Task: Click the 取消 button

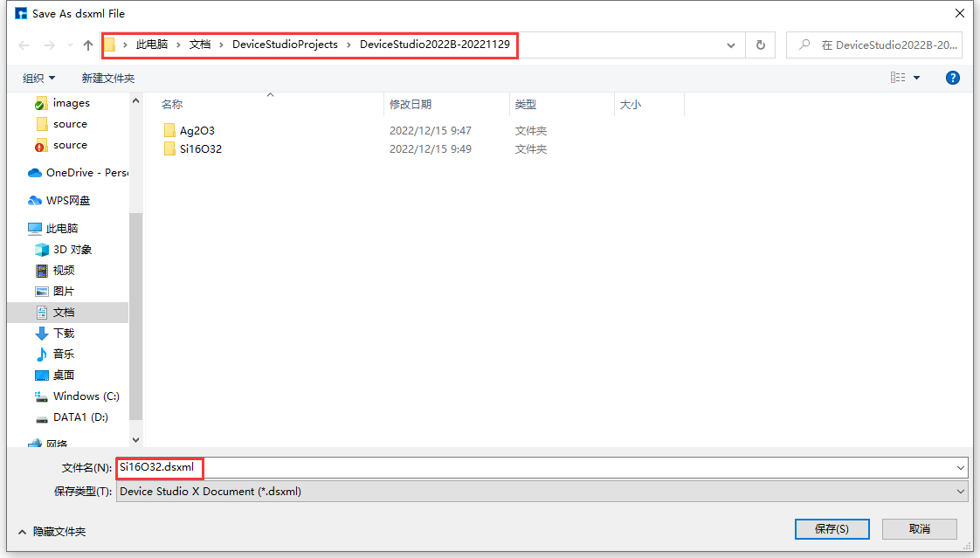Action: click(x=919, y=529)
